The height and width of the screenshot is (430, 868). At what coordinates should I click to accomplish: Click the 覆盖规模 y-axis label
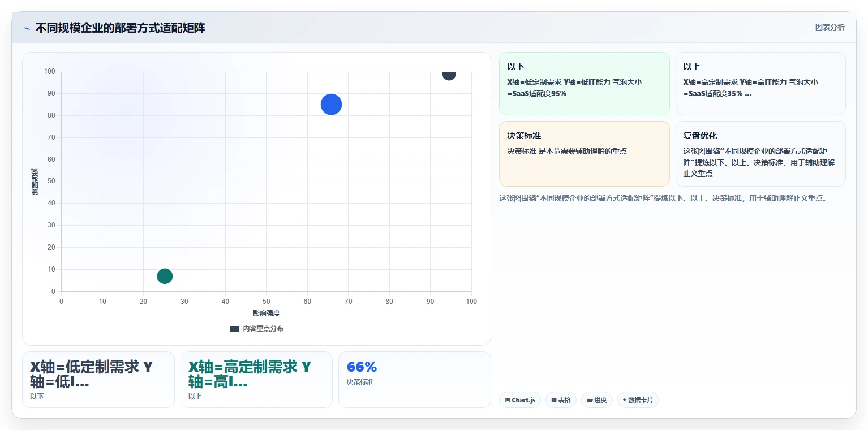[35, 182]
